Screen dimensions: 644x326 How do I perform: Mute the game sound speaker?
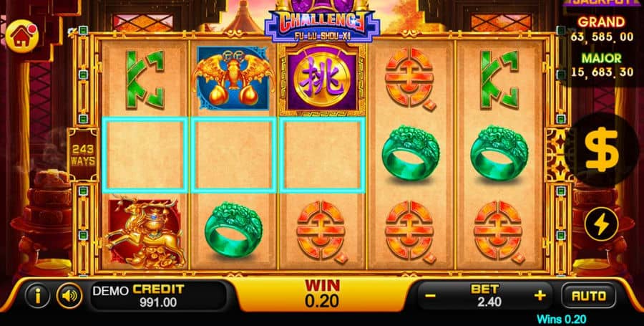pyautogui.click(x=69, y=295)
